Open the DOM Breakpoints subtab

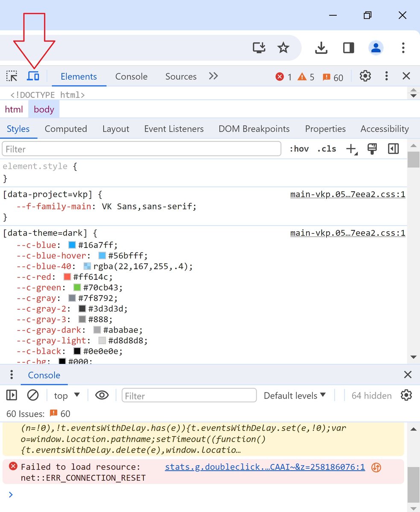[x=254, y=129]
